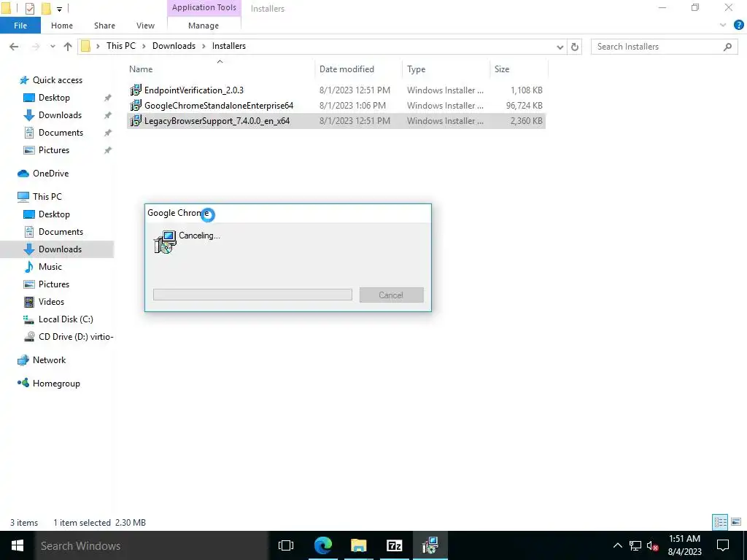Sort by Name column header
The height and width of the screenshot is (560, 747).
[x=220, y=69]
